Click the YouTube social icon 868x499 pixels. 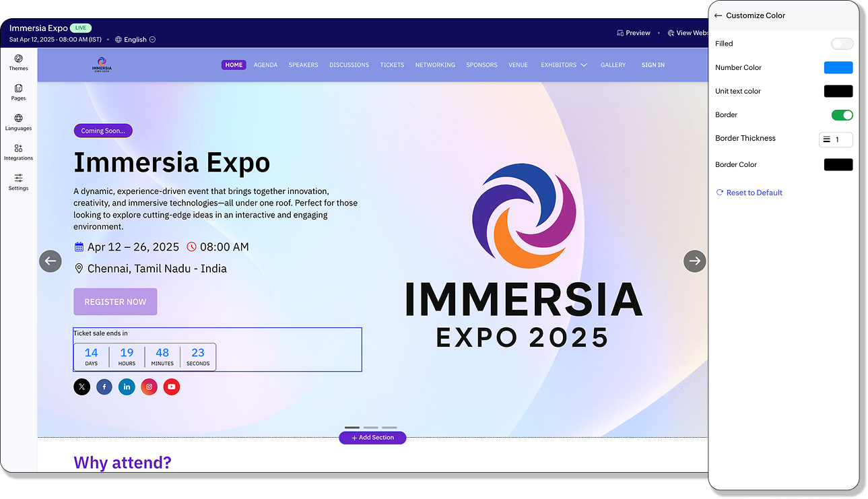coord(172,387)
